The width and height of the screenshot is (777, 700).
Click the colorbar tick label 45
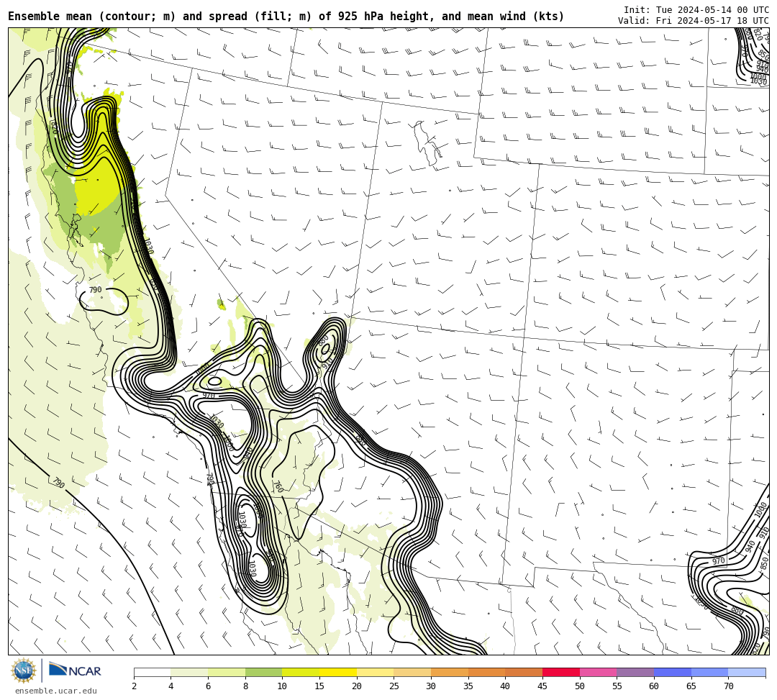(542, 686)
